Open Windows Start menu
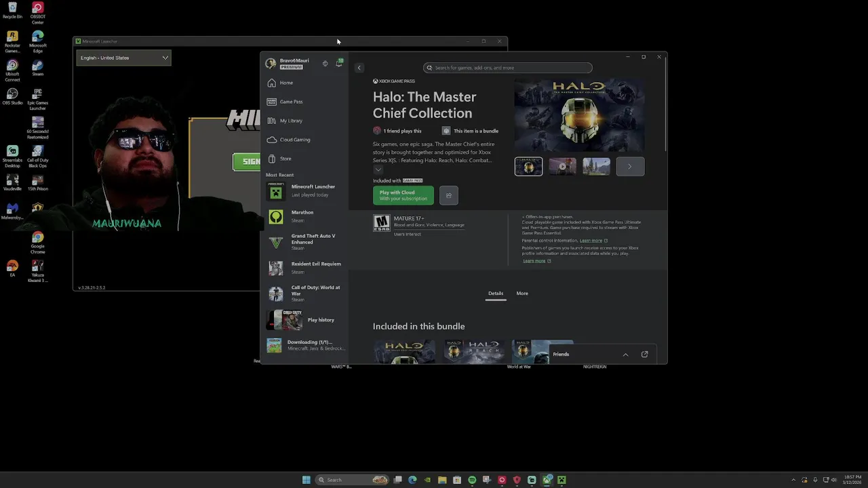The width and height of the screenshot is (868, 488). pyautogui.click(x=307, y=480)
